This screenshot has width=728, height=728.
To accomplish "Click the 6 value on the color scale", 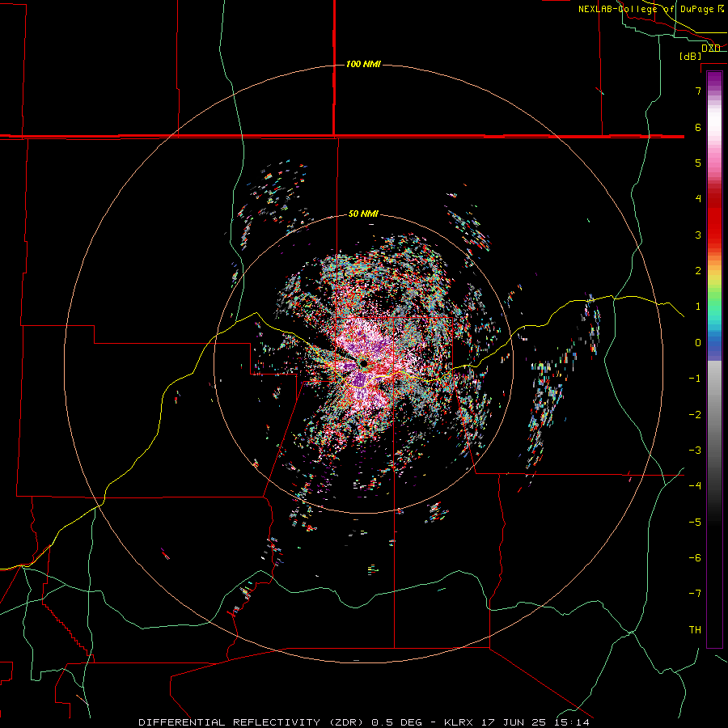I will tap(698, 127).
